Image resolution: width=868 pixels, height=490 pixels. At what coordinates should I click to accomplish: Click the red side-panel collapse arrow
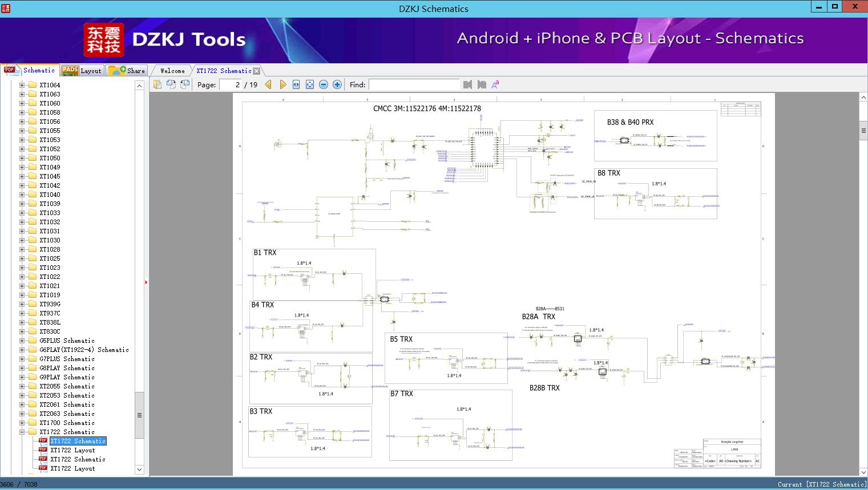[146, 282]
